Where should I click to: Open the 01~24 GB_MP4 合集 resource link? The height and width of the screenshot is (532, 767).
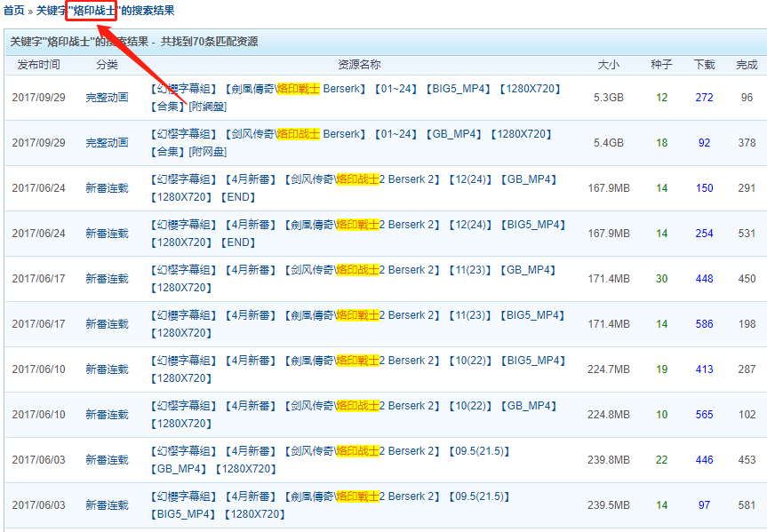[351, 143]
